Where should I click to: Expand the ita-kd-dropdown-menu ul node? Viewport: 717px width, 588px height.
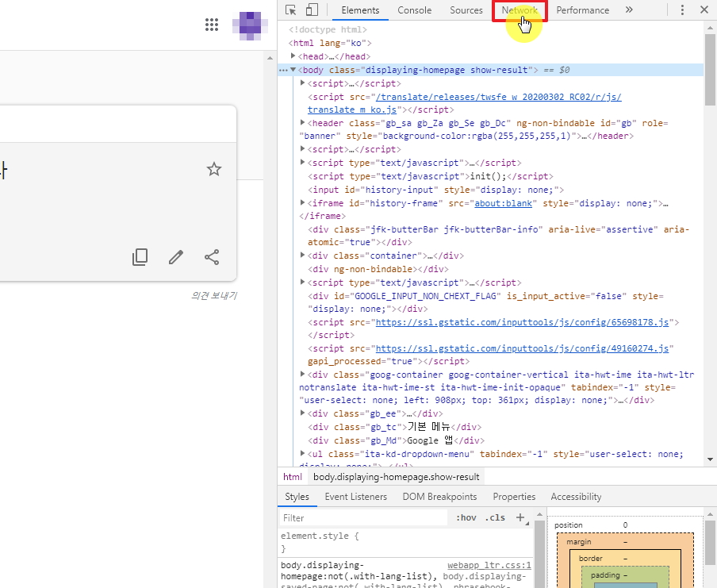coord(302,453)
